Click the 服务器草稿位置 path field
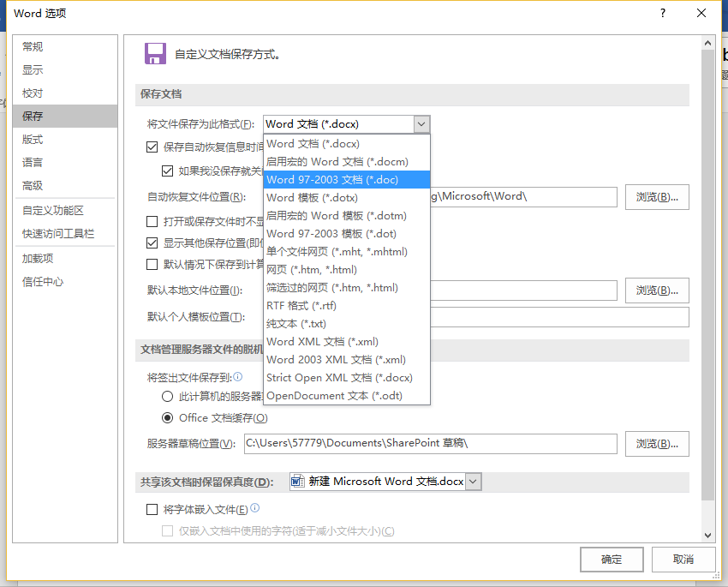 tap(431, 444)
